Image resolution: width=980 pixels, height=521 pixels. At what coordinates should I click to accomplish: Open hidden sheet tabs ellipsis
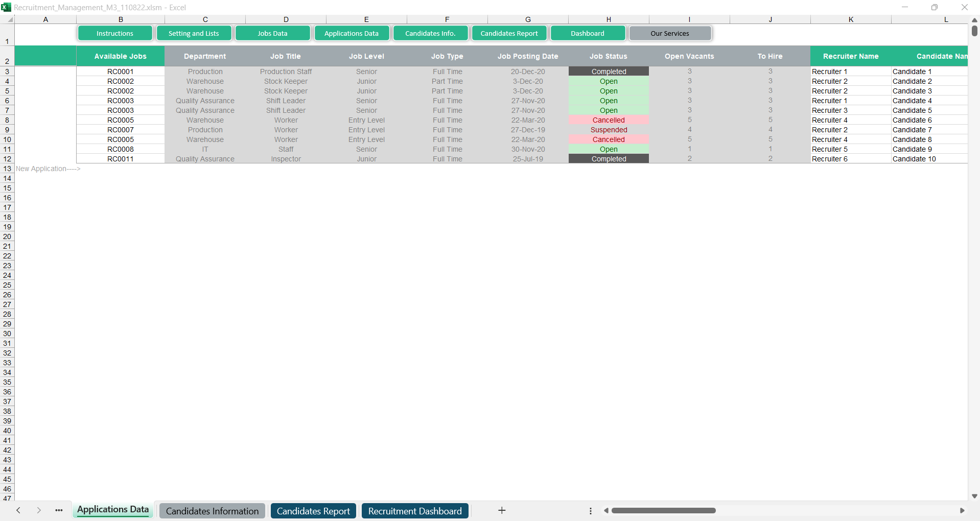pos(59,510)
